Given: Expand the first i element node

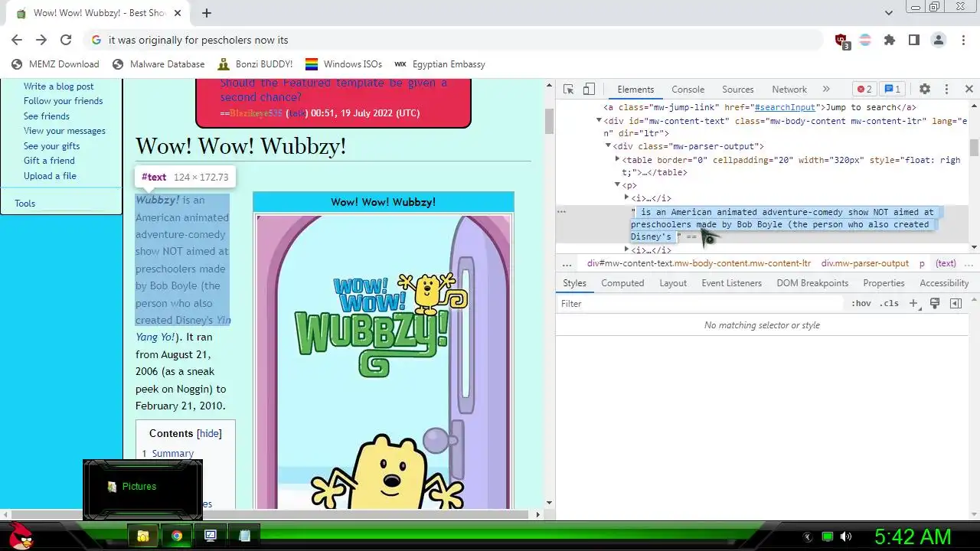Looking at the screenshot, I should coord(626,197).
